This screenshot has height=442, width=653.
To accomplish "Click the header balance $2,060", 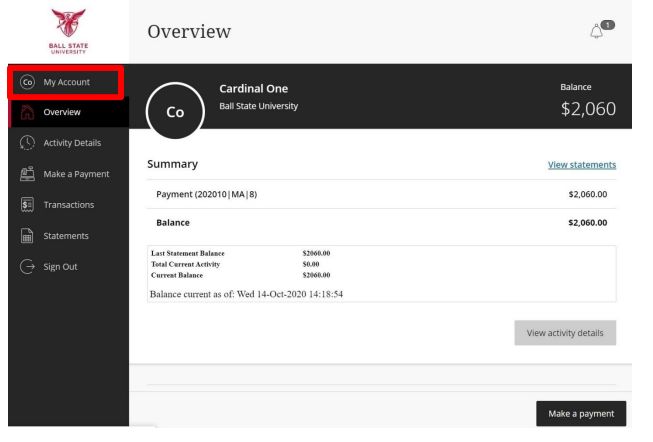I will (x=588, y=109).
